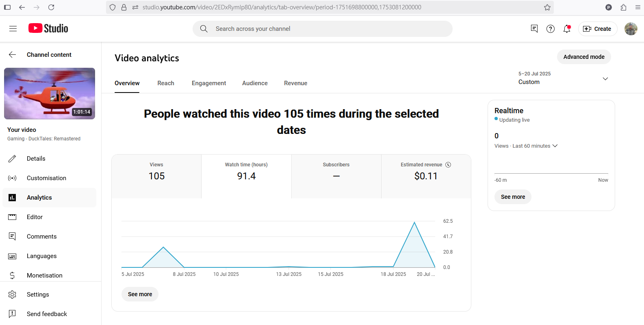The image size is (644, 325).
Task: Open the comments feedback icon in header
Action: (x=534, y=29)
